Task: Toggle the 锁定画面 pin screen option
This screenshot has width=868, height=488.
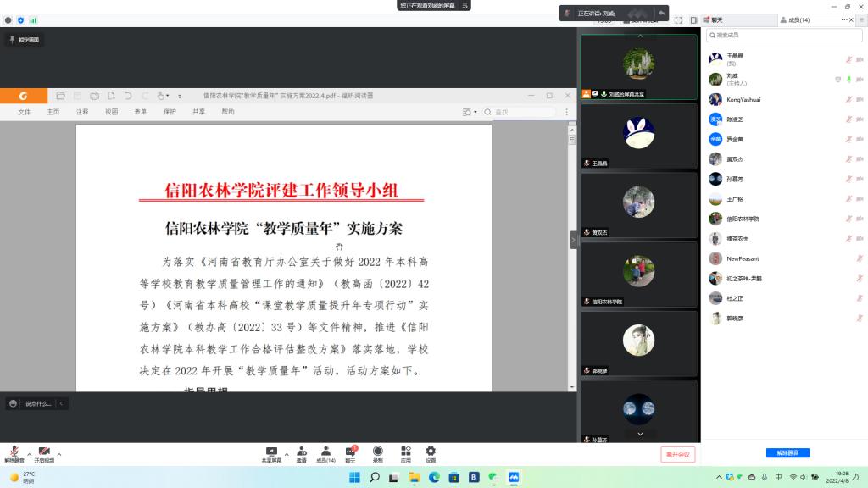Action: click(24, 40)
